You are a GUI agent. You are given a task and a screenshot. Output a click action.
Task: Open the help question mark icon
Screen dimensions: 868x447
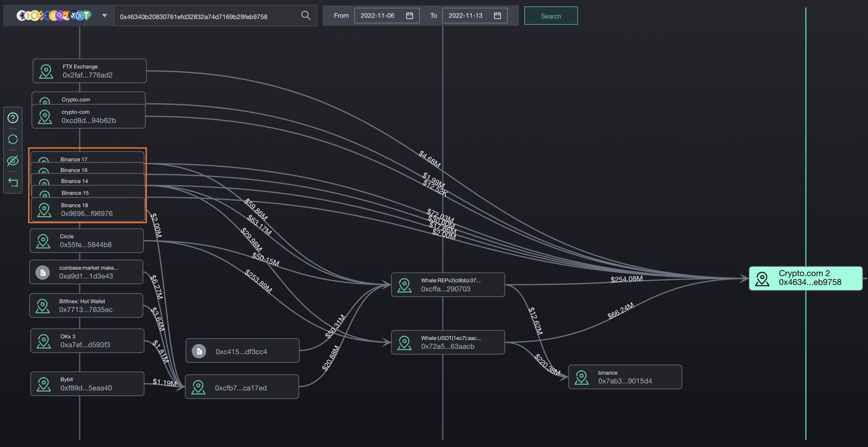(x=13, y=118)
